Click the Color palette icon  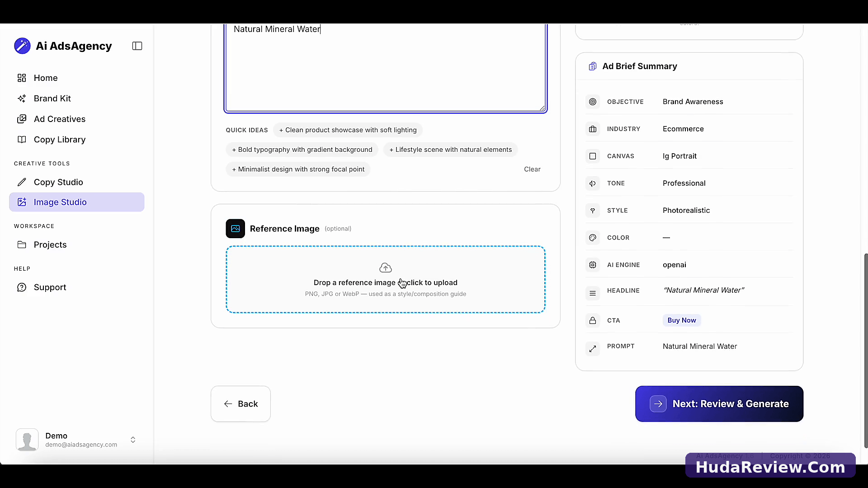pyautogui.click(x=593, y=238)
